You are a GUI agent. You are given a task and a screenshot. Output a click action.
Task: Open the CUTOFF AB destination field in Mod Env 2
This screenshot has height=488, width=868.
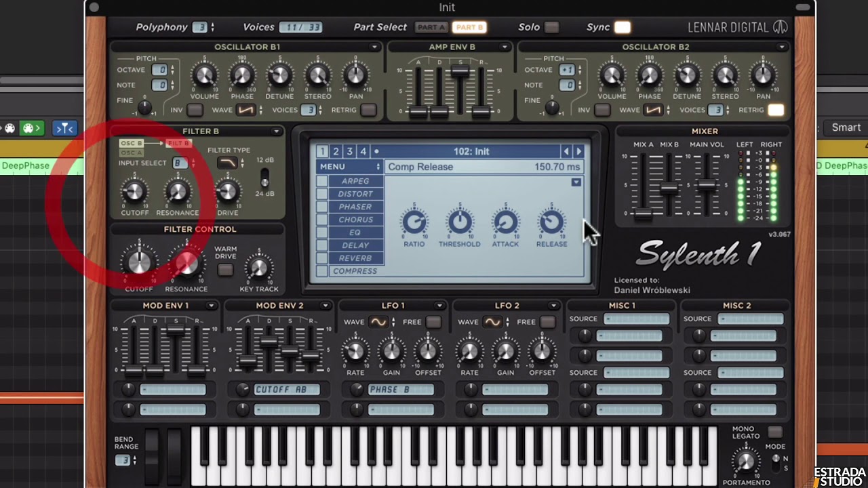tap(286, 390)
